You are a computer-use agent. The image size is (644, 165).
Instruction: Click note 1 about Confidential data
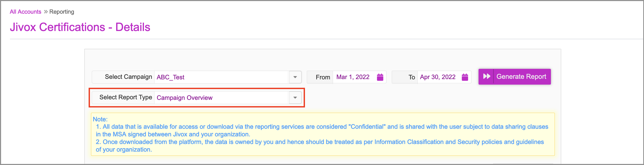point(322,130)
